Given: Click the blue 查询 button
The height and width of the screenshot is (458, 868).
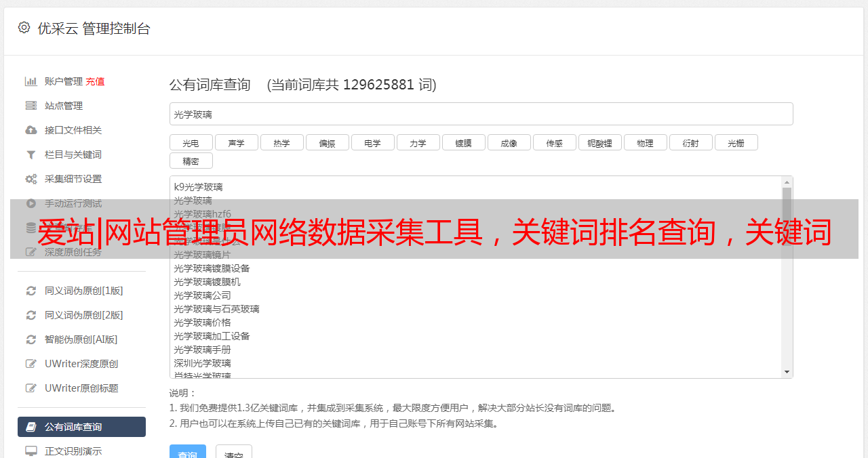Looking at the screenshot, I should (188, 453).
